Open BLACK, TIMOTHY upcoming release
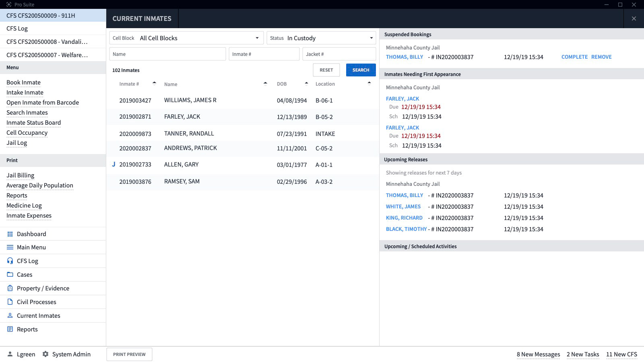 pyautogui.click(x=406, y=229)
